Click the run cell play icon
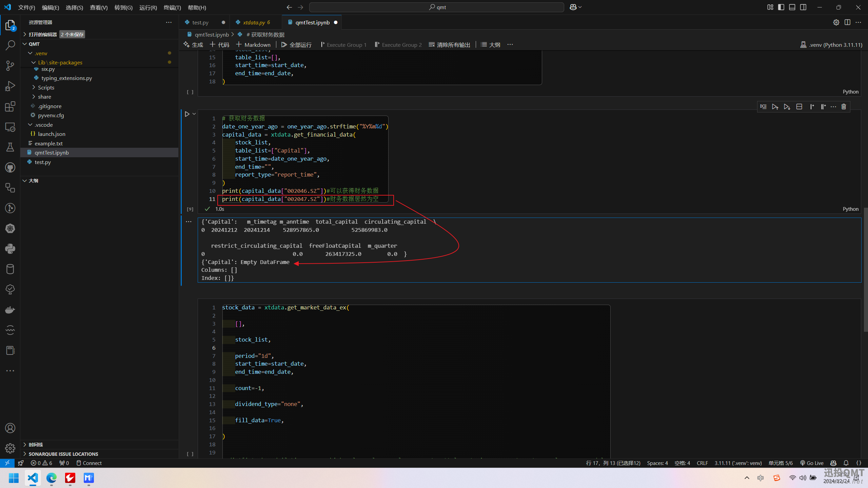Screen dimensions: 868x488 (x=187, y=114)
